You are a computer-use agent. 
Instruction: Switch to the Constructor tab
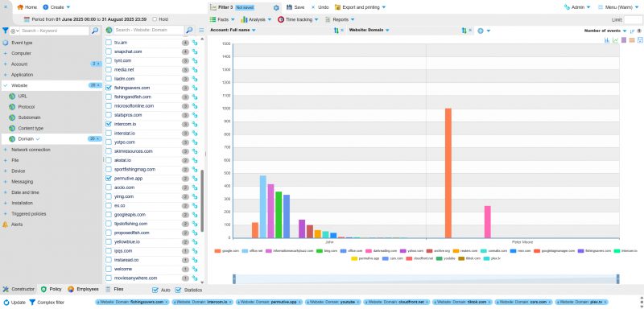pyautogui.click(x=19, y=290)
